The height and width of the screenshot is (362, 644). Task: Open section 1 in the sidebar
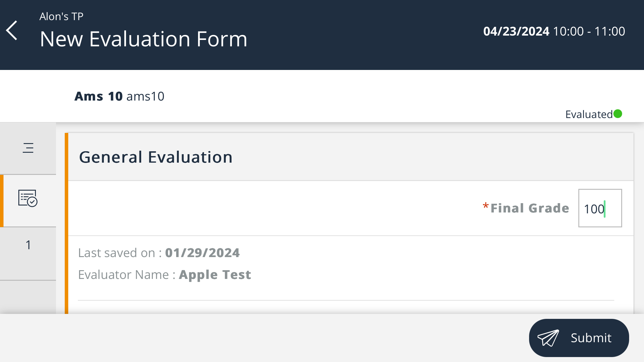(x=28, y=245)
